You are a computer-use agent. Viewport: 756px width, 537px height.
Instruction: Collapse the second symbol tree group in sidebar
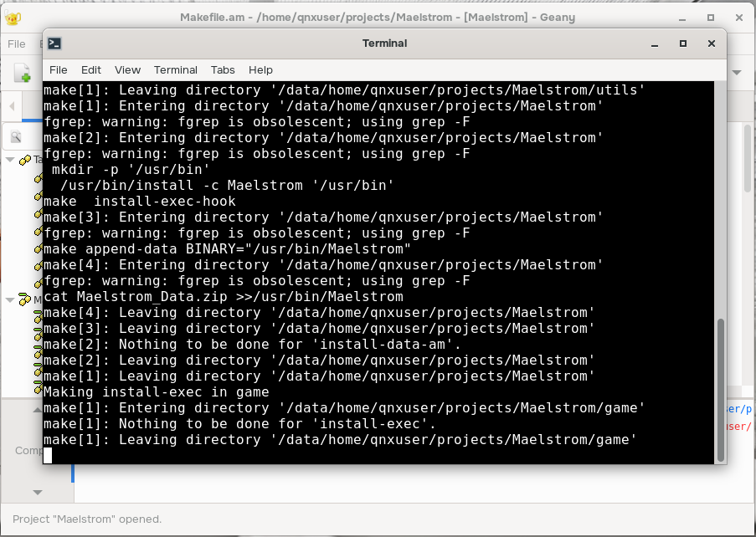pyautogui.click(x=10, y=299)
